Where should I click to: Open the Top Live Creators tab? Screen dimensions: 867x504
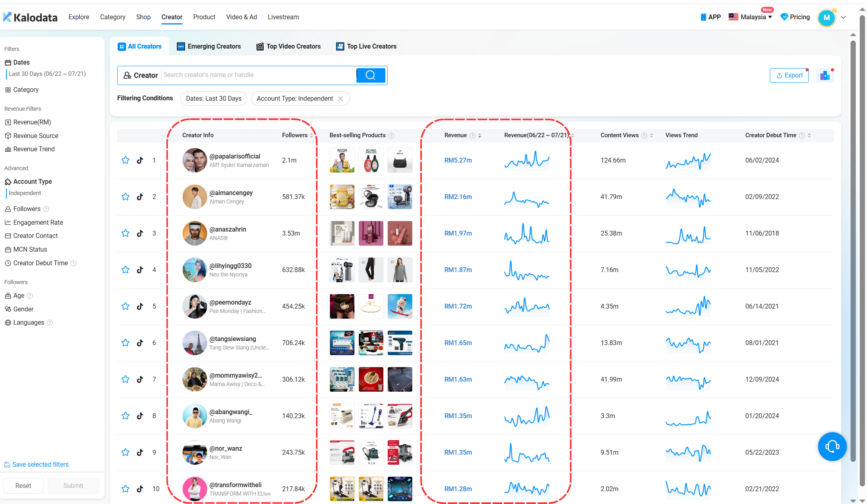(x=366, y=47)
